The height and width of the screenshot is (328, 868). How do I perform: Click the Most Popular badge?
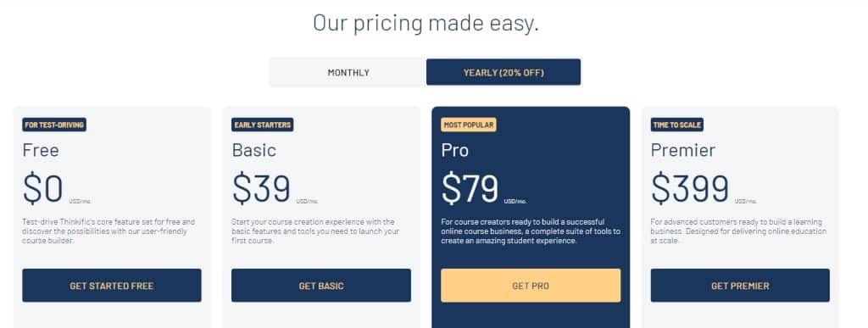tap(468, 125)
